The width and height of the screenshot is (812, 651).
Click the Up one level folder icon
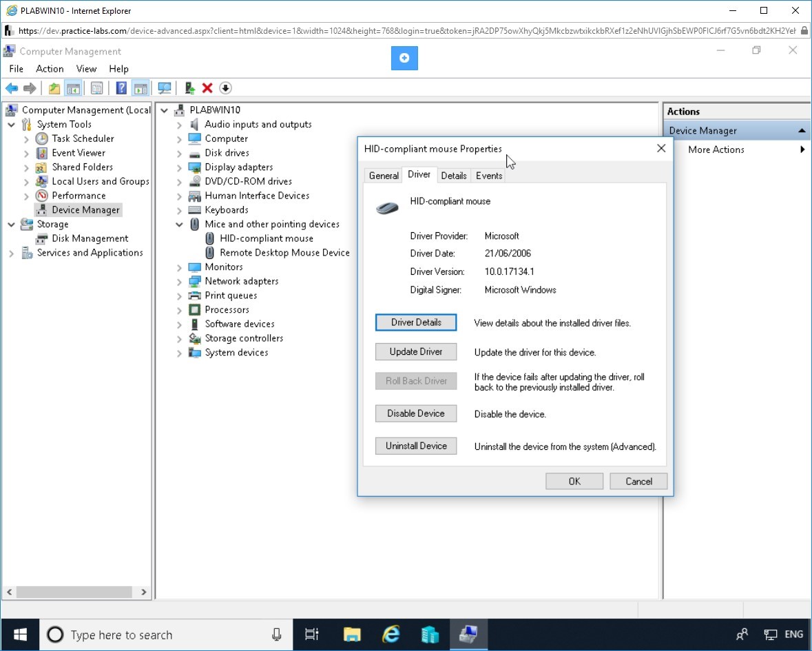54,88
